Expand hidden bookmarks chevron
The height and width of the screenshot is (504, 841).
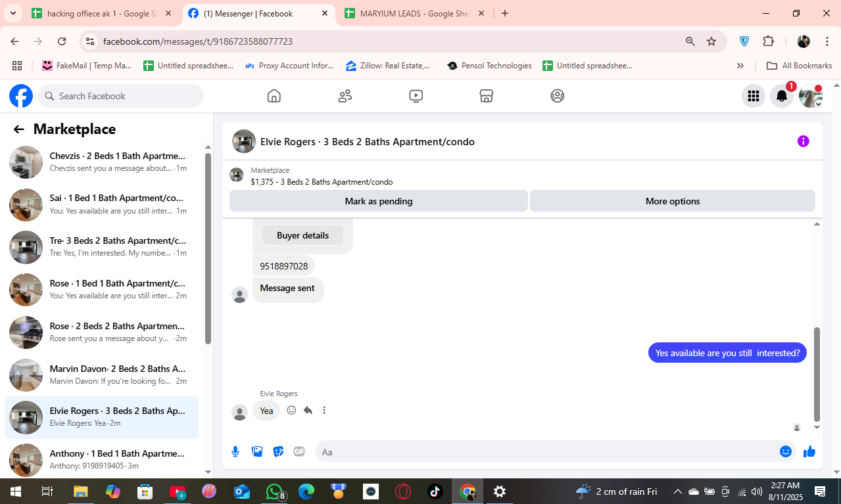[x=740, y=66]
